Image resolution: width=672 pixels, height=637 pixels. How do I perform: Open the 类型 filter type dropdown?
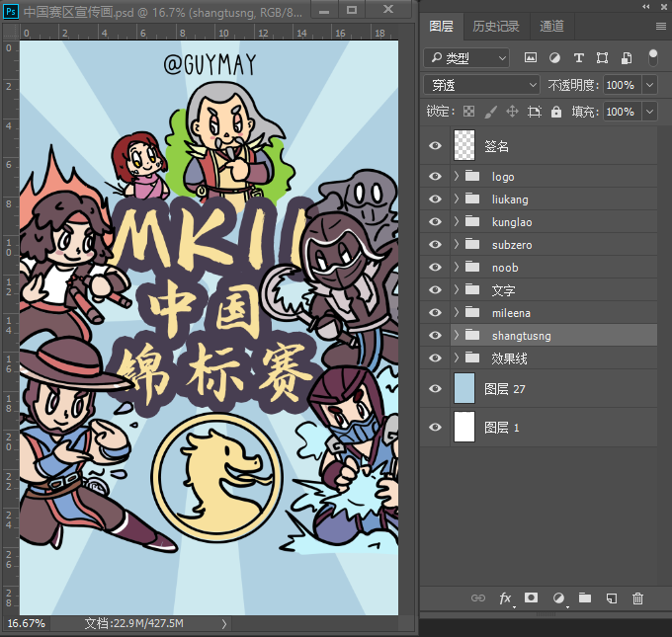466,58
